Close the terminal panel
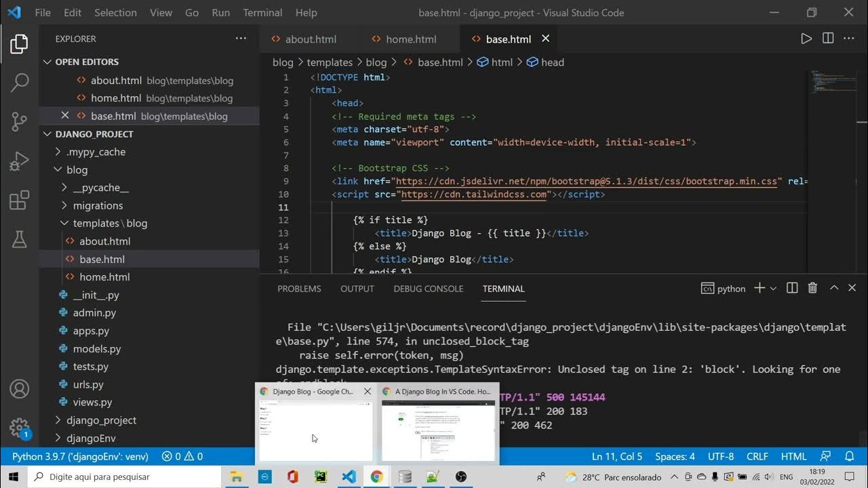The image size is (868, 488). coord(852,288)
